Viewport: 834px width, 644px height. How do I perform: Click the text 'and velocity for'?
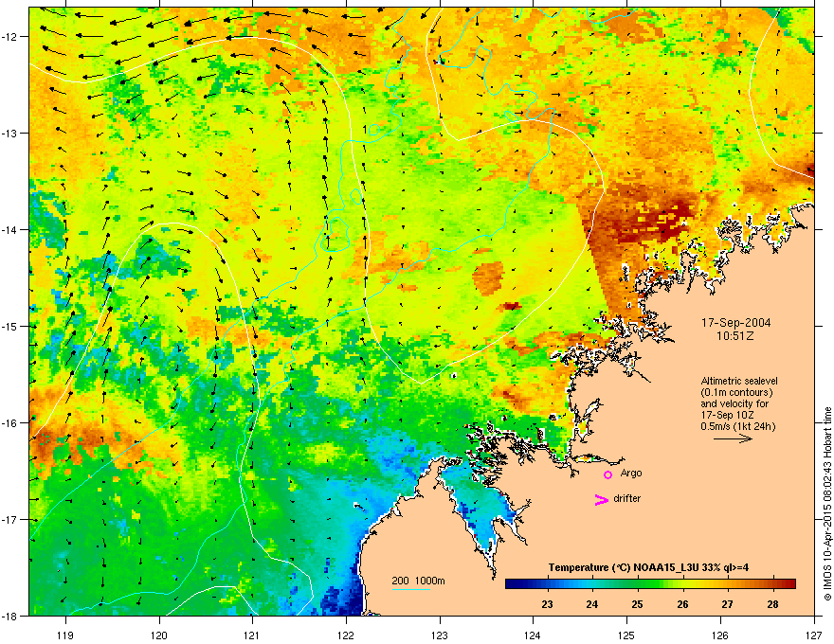click(x=734, y=403)
